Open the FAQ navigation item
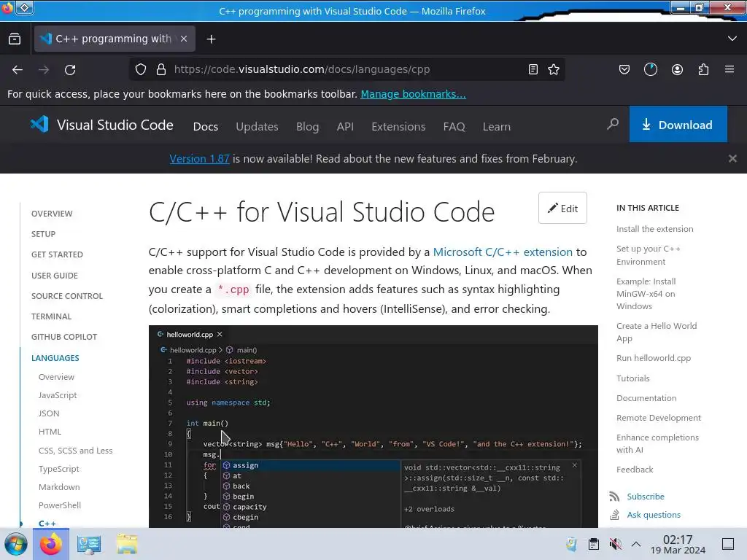Screen dimensions: 747x560 [x=454, y=127]
